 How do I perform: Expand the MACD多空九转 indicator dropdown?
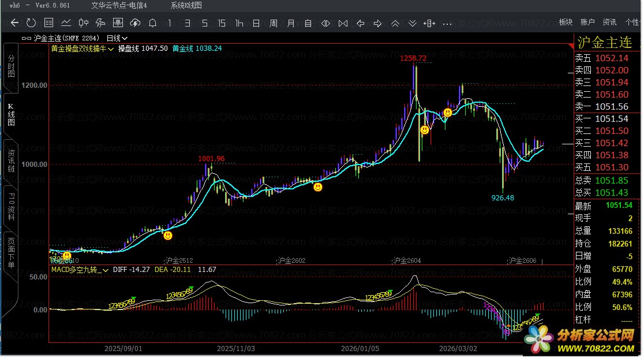pos(80,269)
